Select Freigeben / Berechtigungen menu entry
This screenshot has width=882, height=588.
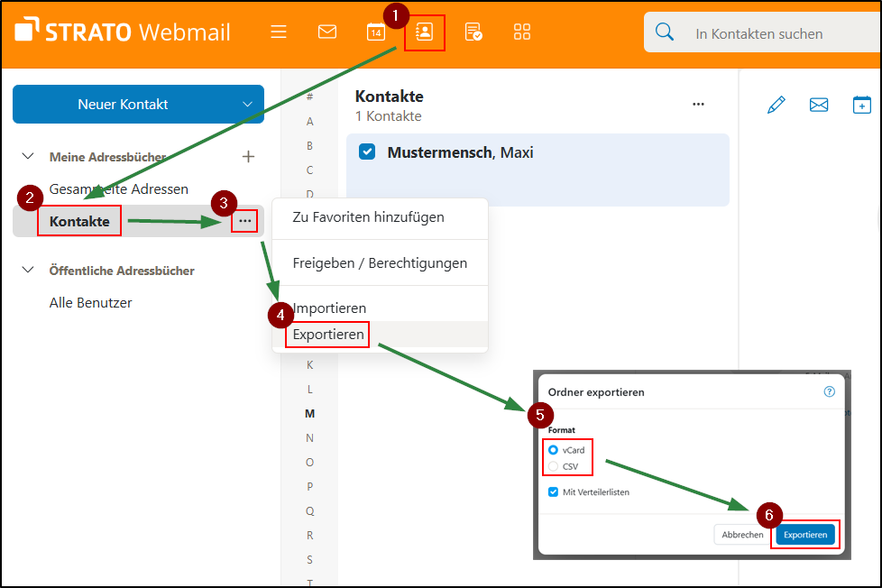point(380,263)
